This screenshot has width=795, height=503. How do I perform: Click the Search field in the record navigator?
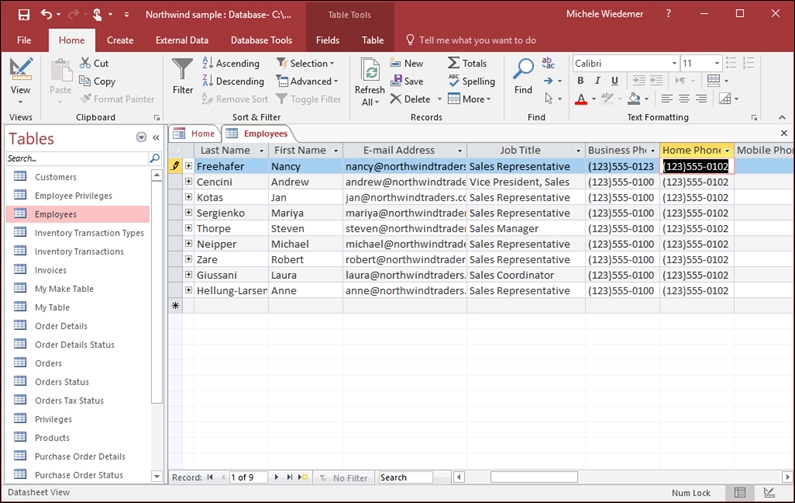click(x=405, y=477)
